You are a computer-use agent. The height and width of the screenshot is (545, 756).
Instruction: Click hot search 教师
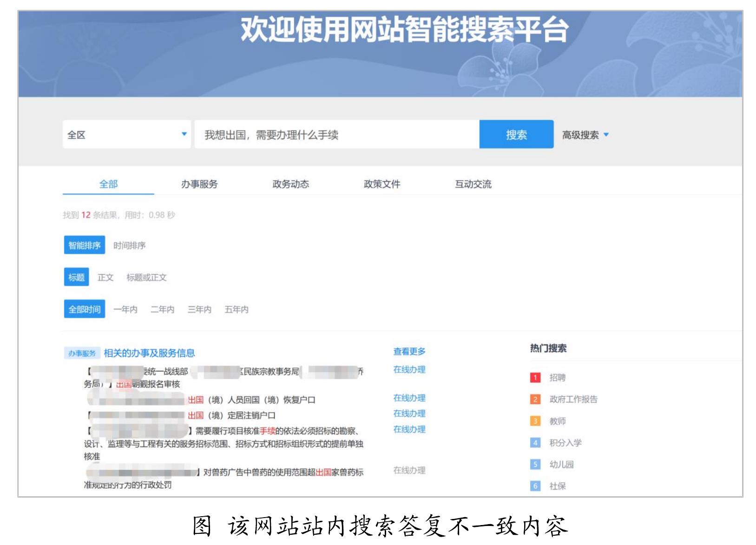point(557,421)
